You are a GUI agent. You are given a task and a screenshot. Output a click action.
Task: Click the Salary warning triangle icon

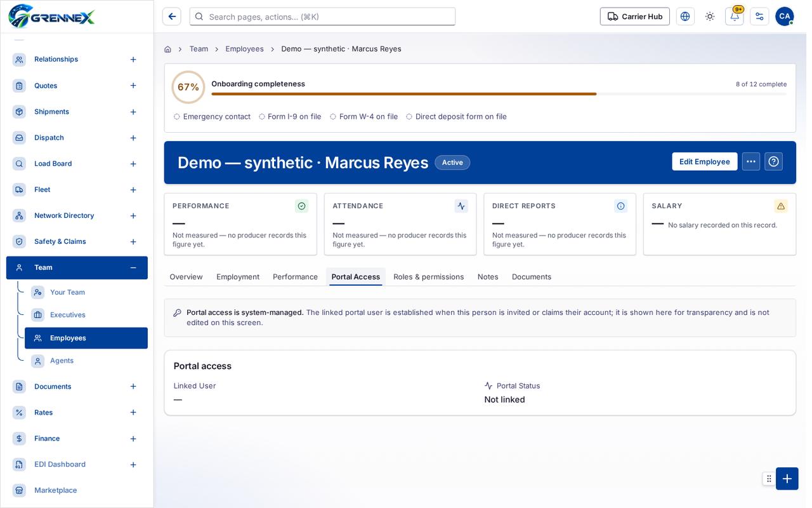pos(781,206)
